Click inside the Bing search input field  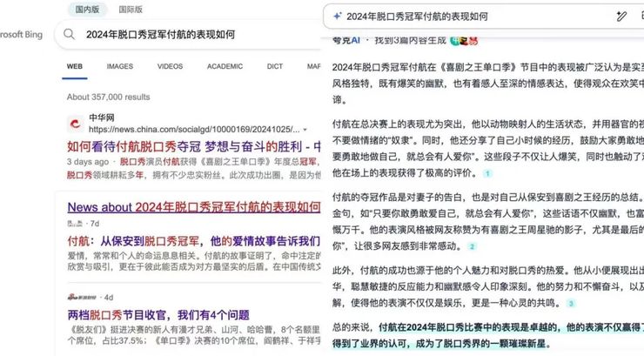point(191,35)
